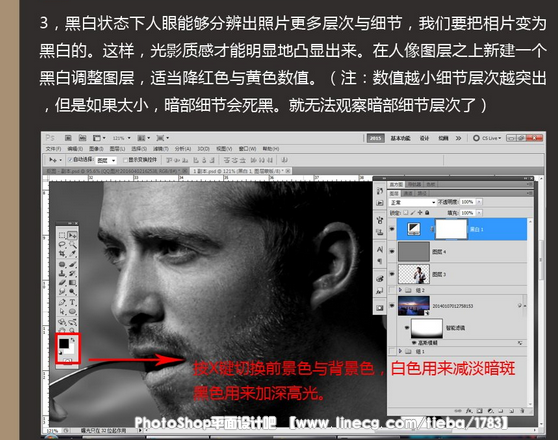Open Mini Bridge from the application bar
The height and width of the screenshot is (440, 558).
[x=83, y=138]
